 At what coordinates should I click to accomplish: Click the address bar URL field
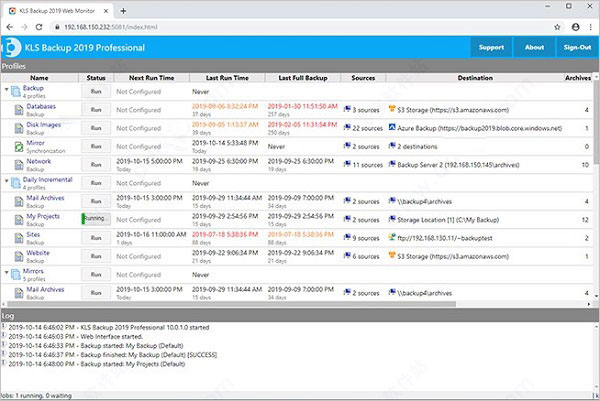tap(298, 27)
